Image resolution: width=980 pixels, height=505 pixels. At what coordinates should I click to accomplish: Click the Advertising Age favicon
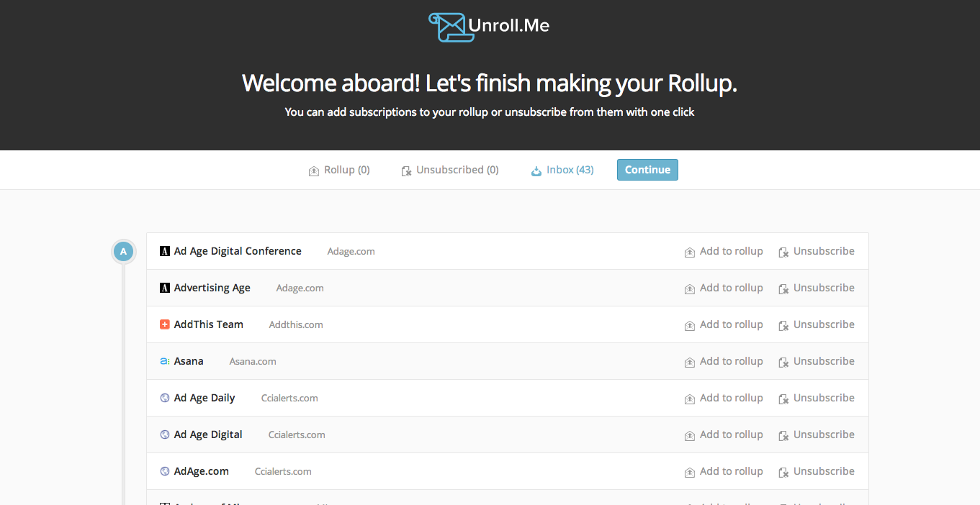click(x=164, y=288)
